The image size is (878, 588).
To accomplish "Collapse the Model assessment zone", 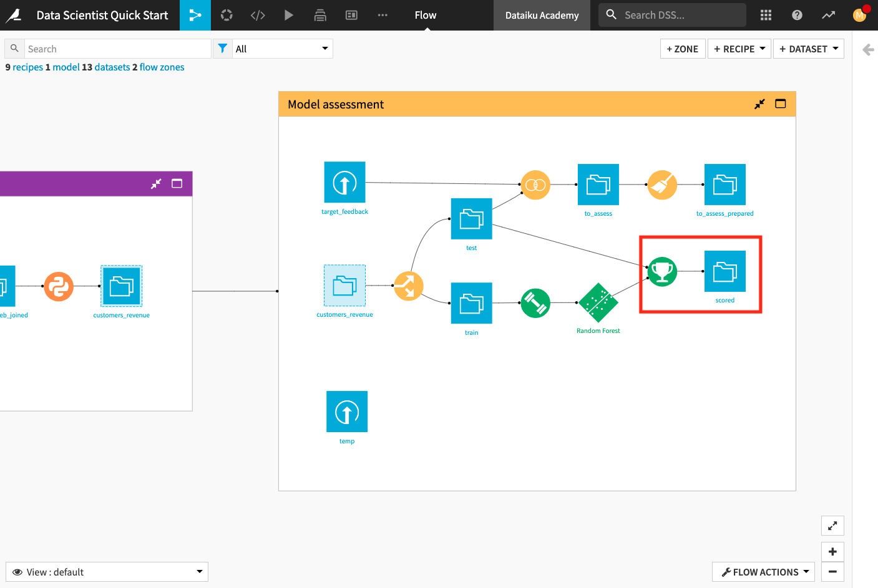I will point(759,104).
